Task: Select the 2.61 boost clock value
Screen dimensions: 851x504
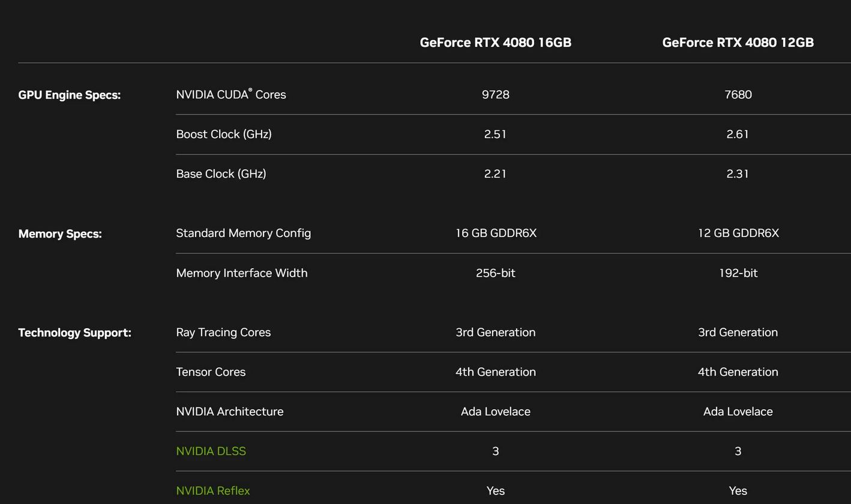Action: pos(738,134)
